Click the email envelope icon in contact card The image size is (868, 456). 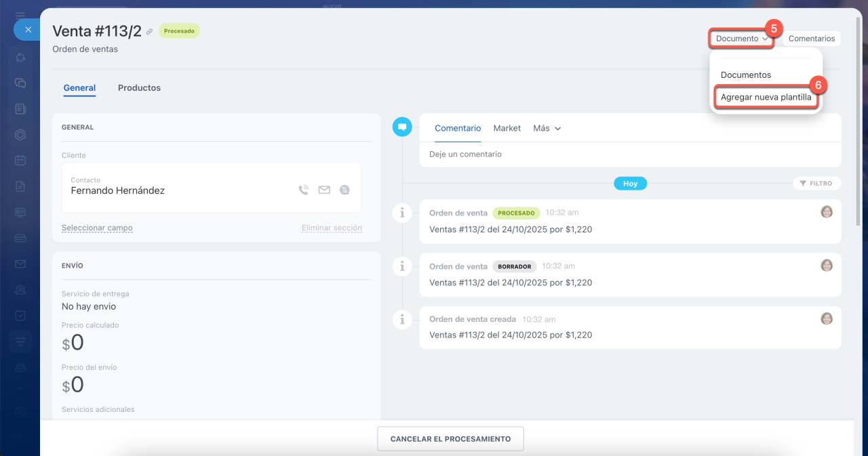point(324,190)
